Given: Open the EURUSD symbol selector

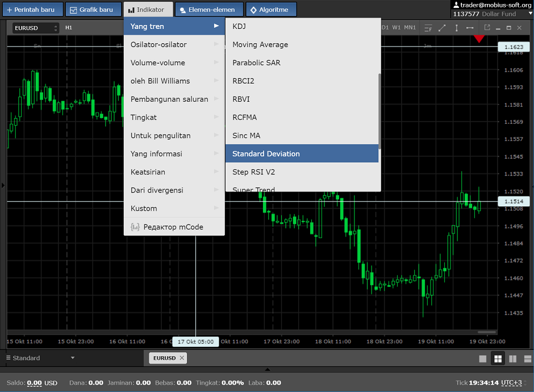Looking at the screenshot, I should tap(36, 28).
